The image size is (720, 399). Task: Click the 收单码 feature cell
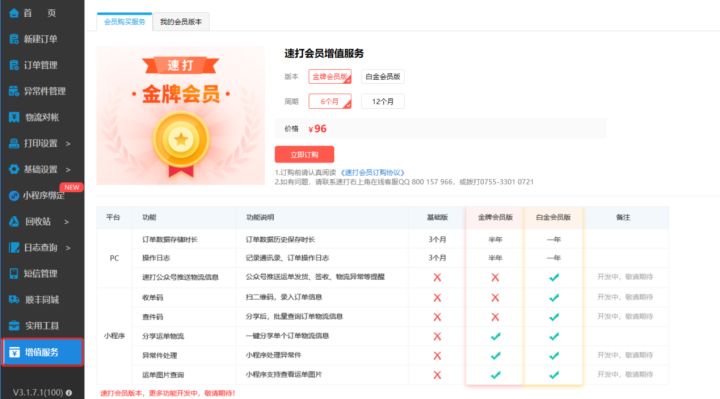pyautogui.click(x=152, y=298)
